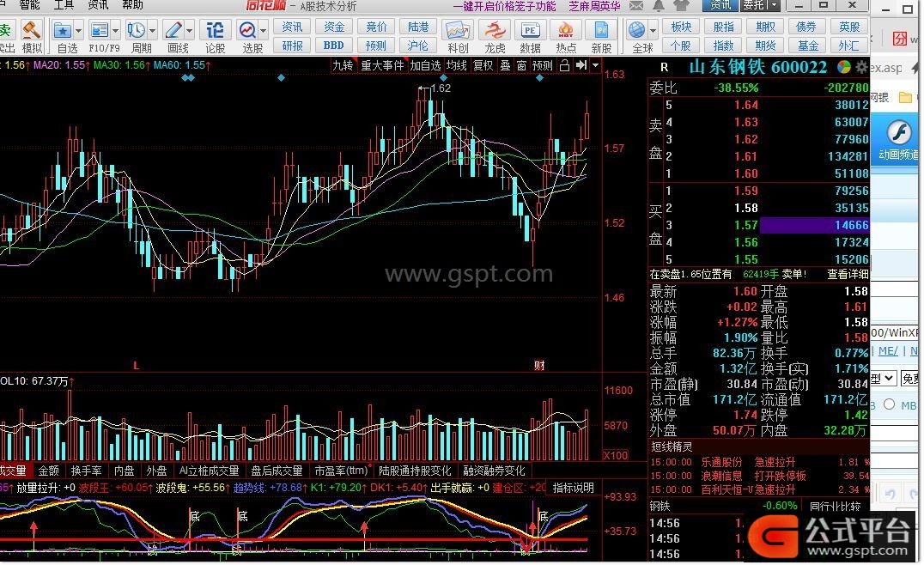The height and width of the screenshot is (565, 924).
Task: Open the 科创 board chart icon
Action: [458, 29]
